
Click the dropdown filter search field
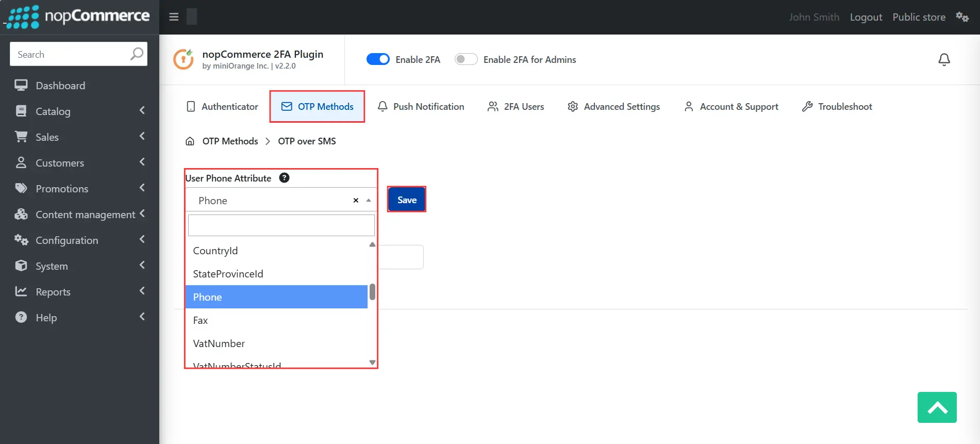pyautogui.click(x=281, y=225)
